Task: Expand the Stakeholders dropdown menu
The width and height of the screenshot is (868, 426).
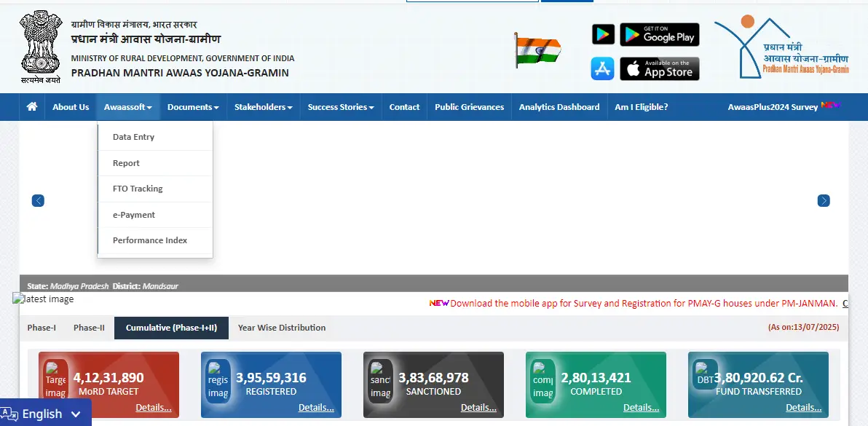Action: coord(264,107)
